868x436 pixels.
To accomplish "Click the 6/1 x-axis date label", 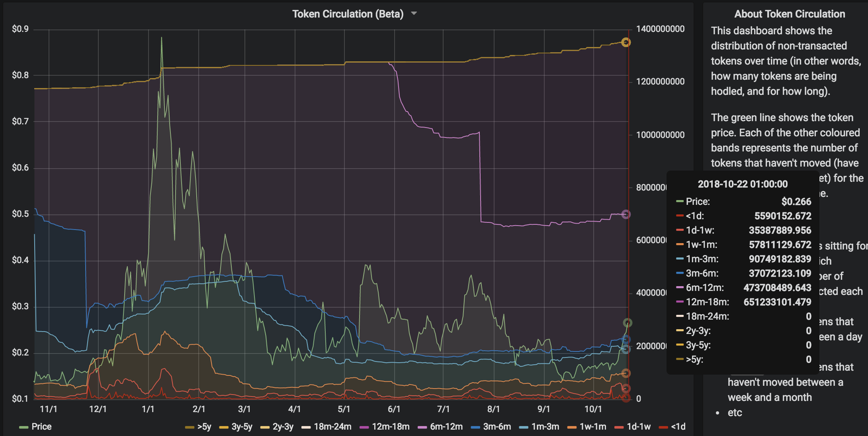I will pyautogui.click(x=394, y=409).
